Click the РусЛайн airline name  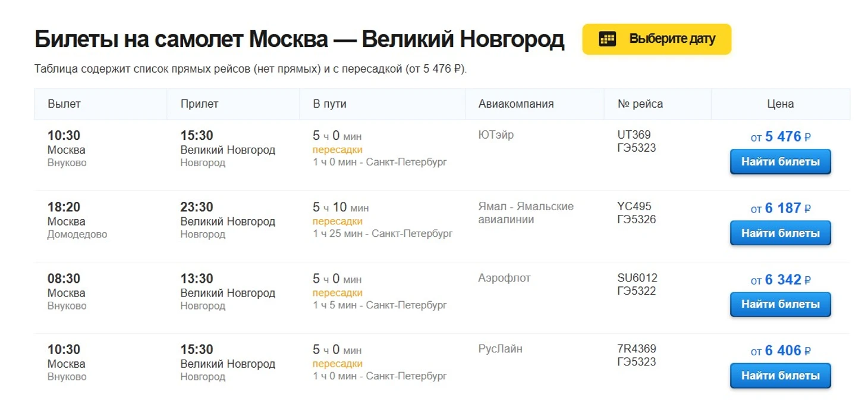click(x=500, y=349)
